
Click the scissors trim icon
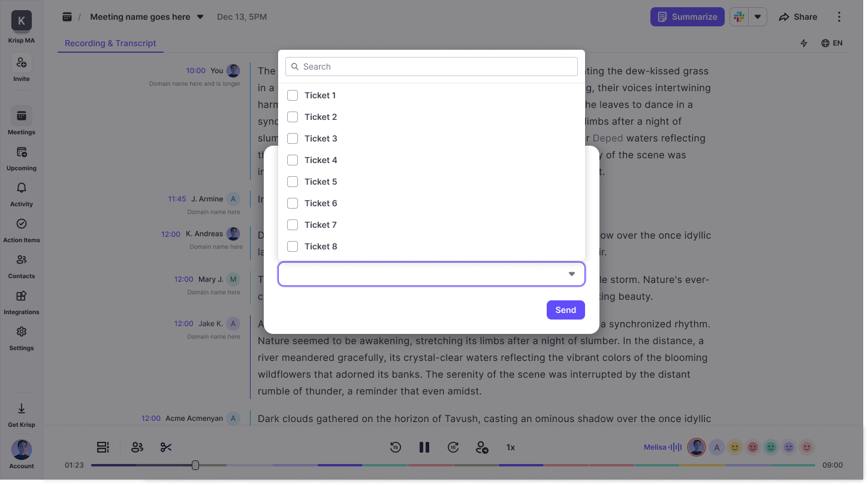click(166, 447)
